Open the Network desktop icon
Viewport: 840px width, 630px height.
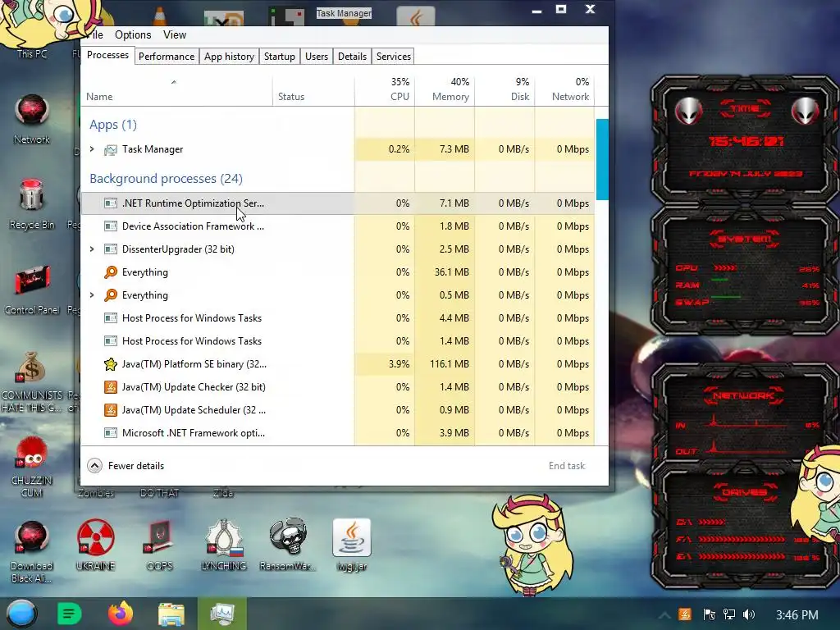[32, 120]
